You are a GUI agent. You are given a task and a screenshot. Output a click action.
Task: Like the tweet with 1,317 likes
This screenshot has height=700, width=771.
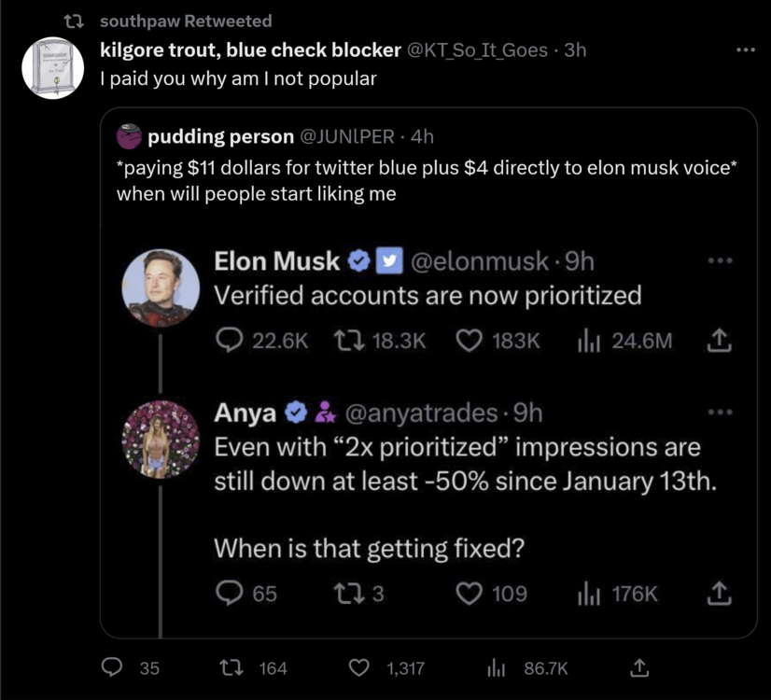coord(359,668)
